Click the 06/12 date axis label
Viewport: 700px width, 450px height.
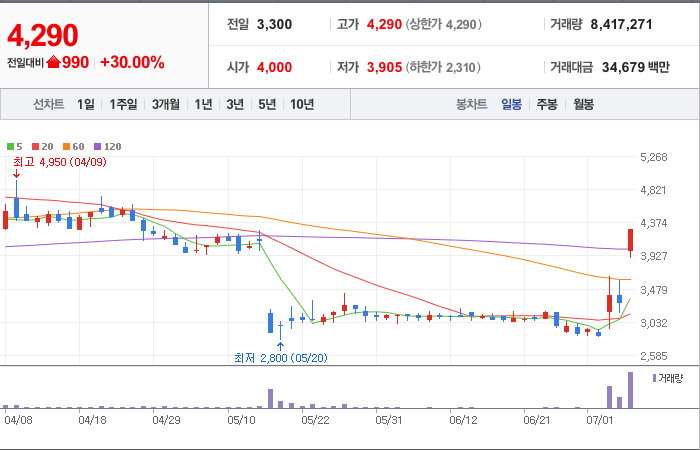[x=463, y=421]
